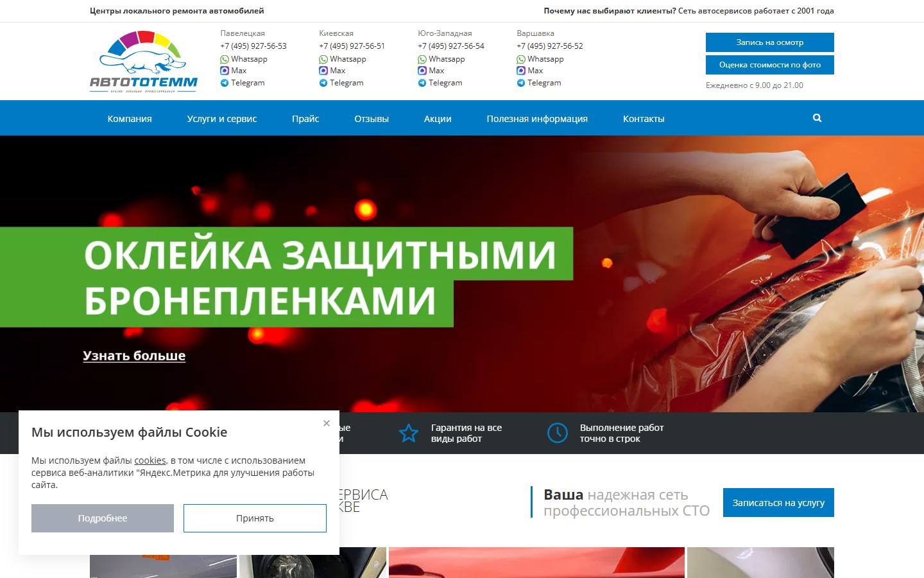Open Max icon under Варшавка
Screen dimensions: 924x578
521,71
